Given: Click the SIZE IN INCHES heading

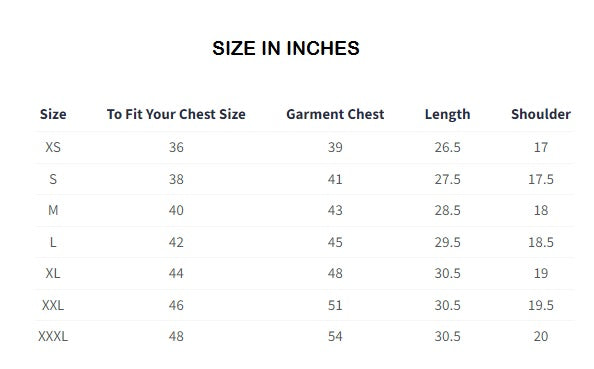Looking at the screenshot, I should point(286,48).
